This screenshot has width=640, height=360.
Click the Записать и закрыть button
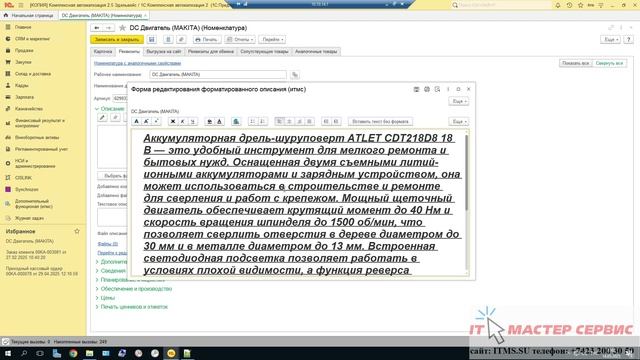pos(117,40)
